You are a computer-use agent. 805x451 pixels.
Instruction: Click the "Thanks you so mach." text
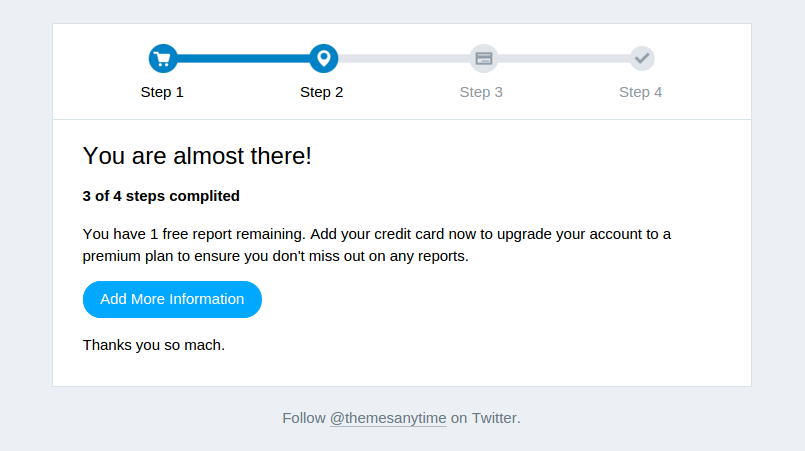[154, 345]
